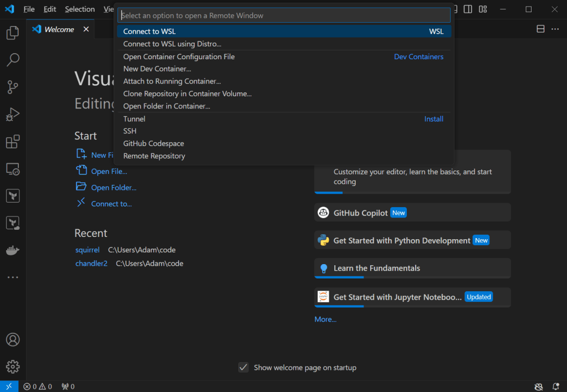The width and height of the screenshot is (567, 392).
Task: Open the Accounts menu
Action: pos(13,339)
